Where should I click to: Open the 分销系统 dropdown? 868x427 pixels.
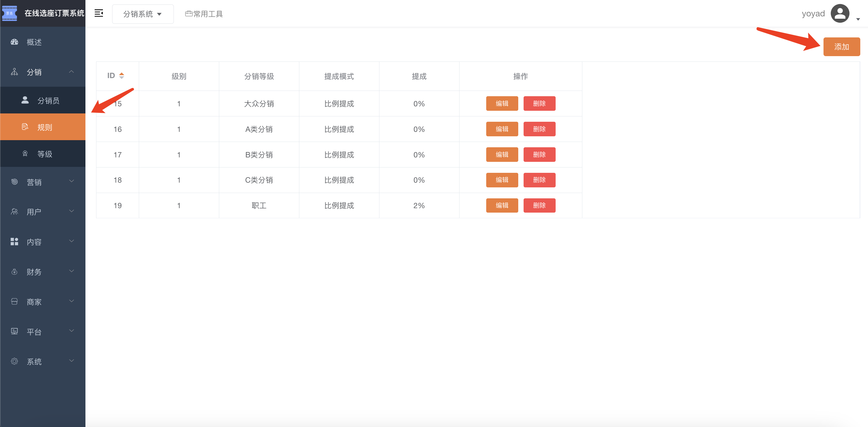[143, 14]
